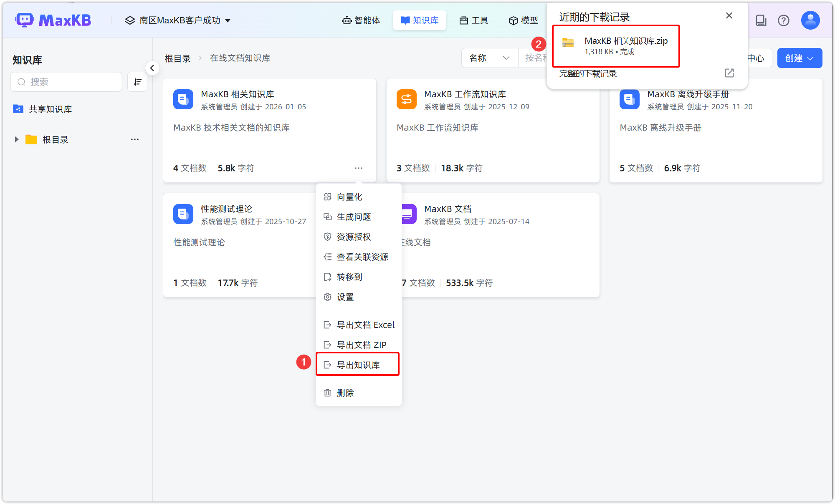Click the sort icon beside sidebar search
Viewport: 835px width, 504px height.
pos(137,82)
